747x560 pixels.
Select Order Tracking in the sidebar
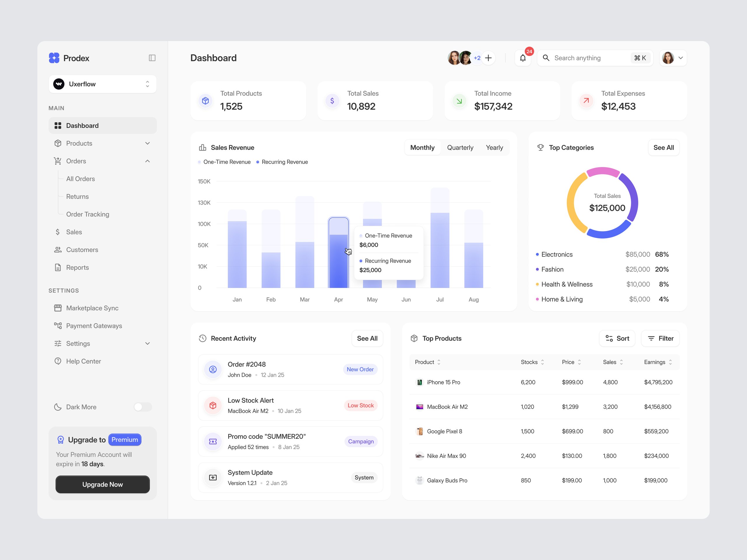coord(88,214)
